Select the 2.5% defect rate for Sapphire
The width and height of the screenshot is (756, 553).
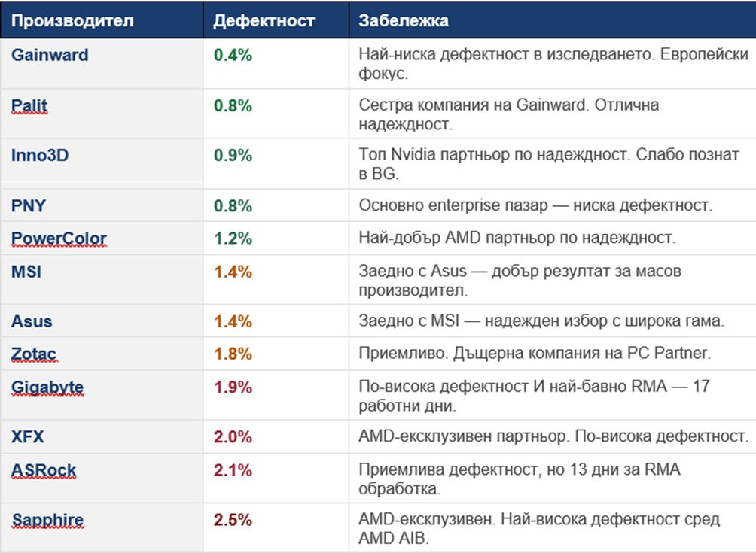[x=233, y=520]
